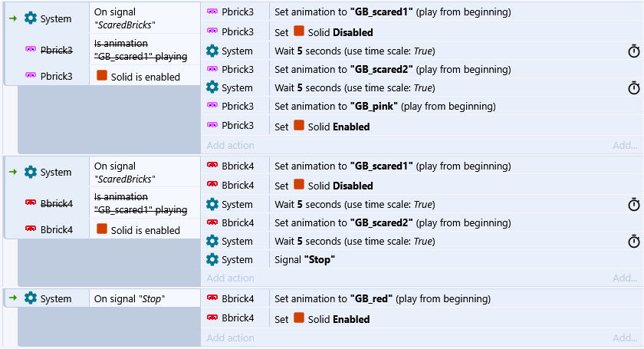The image size is (644, 349).
Task: Click the green arrow of the second ScaredBricks event
Action: click(12, 172)
